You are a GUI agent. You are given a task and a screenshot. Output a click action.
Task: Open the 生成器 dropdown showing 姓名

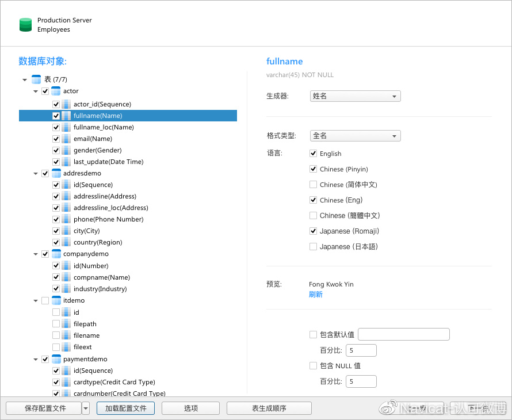pos(356,96)
